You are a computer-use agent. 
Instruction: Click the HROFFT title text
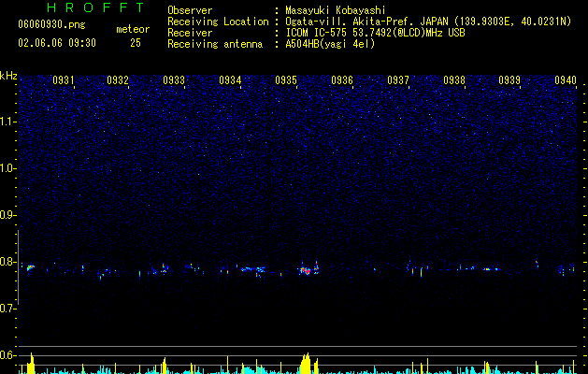point(95,7)
